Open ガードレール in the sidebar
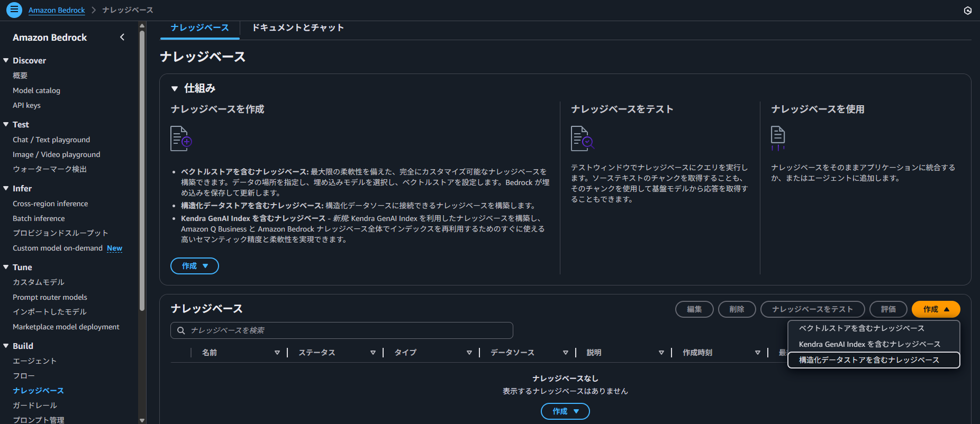 coord(35,405)
